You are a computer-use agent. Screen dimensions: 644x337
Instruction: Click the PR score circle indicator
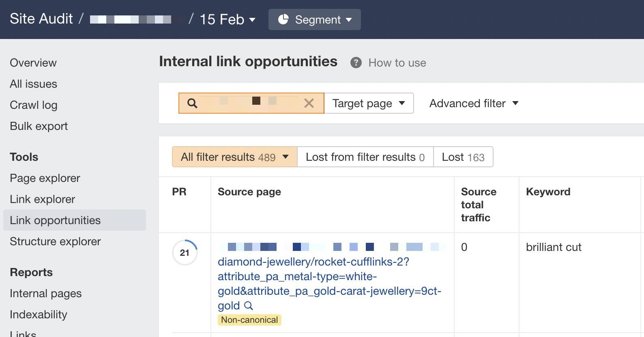point(185,252)
